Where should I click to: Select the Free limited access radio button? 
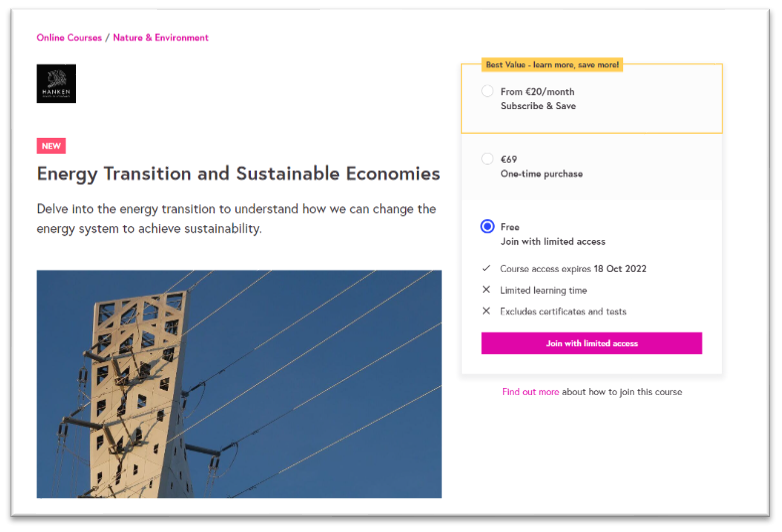pyautogui.click(x=487, y=227)
